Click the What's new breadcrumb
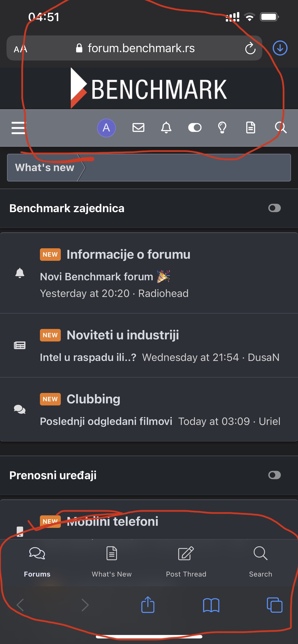This screenshot has height=644, width=298. click(x=45, y=168)
